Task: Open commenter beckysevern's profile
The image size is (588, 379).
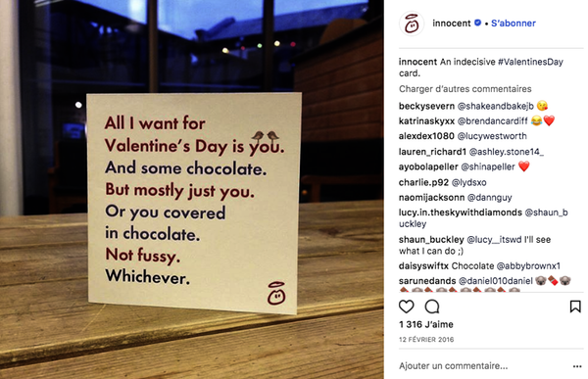Action: click(x=426, y=106)
